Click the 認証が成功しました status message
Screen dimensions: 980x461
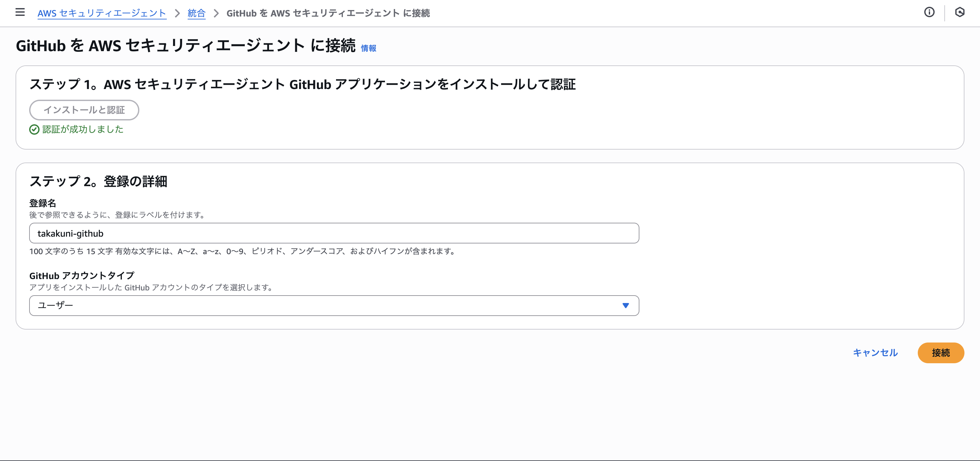coord(82,129)
